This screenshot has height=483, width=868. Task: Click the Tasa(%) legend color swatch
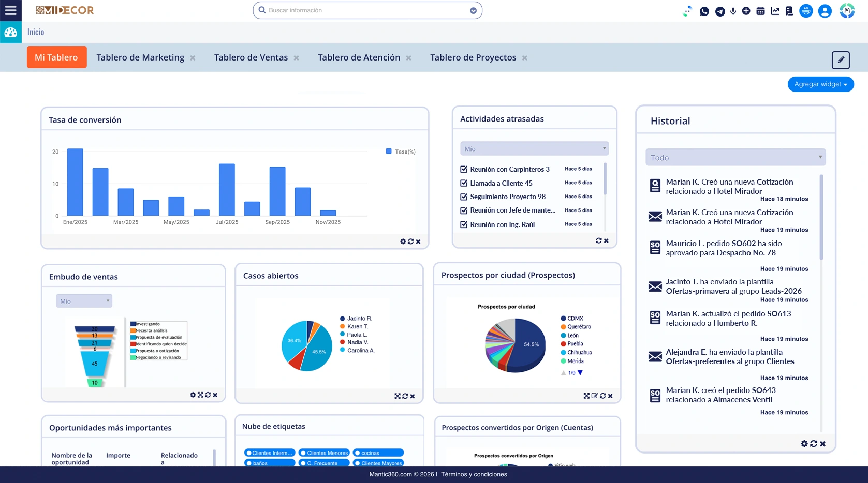tap(389, 152)
